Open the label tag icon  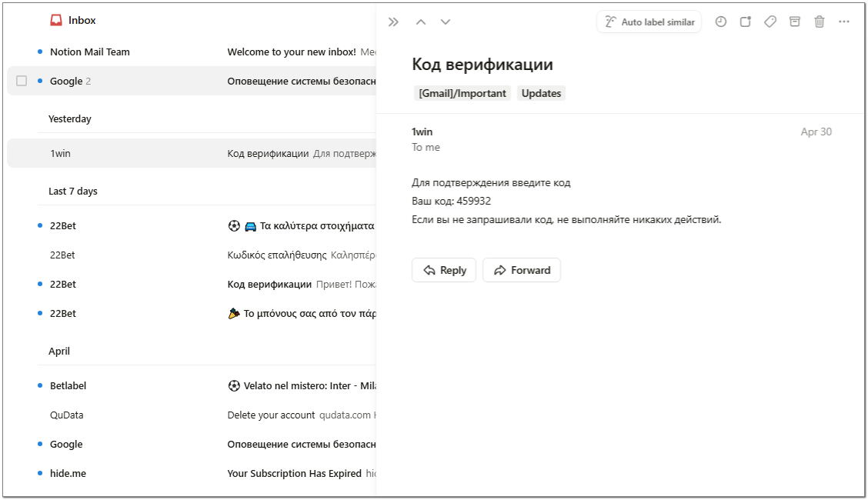click(x=770, y=22)
